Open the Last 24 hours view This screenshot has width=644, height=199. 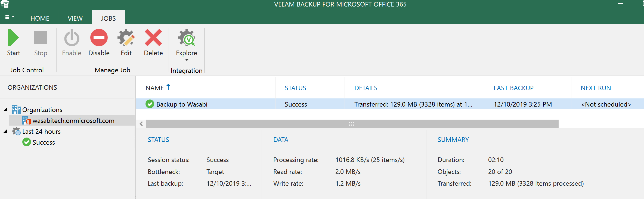(x=41, y=131)
